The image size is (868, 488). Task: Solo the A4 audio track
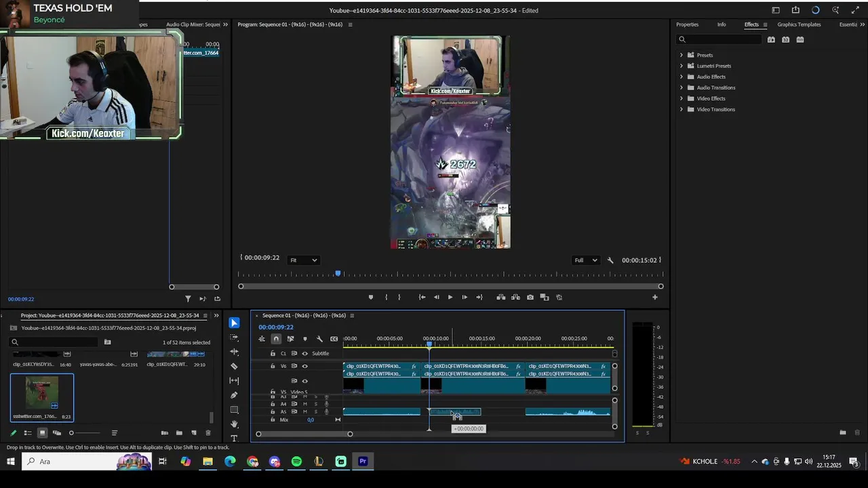(315, 404)
